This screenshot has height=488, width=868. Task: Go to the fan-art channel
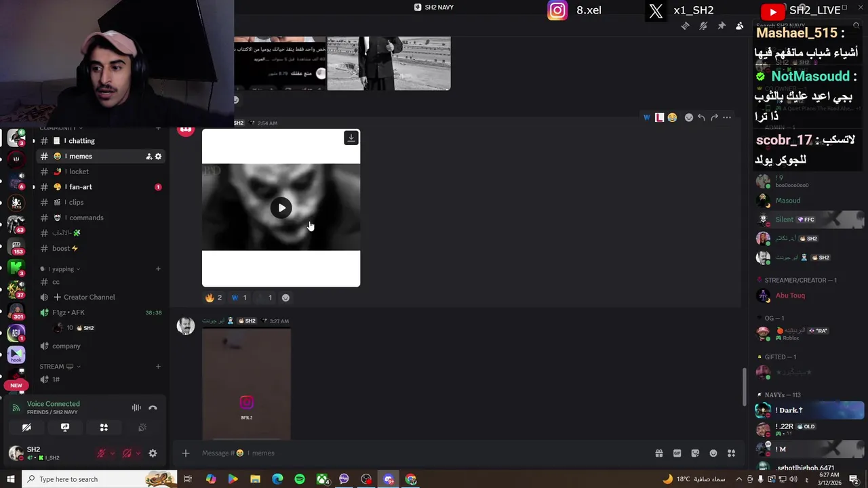102,187
